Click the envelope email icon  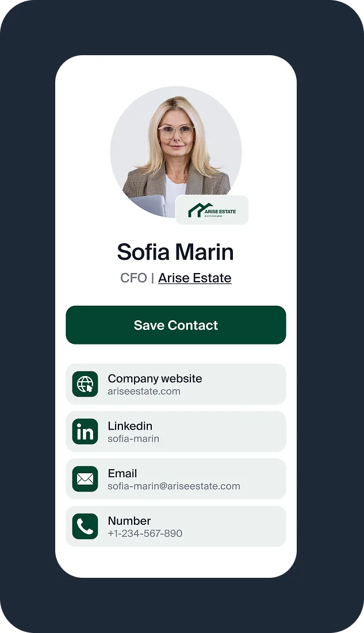pyautogui.click(x=85, y=479)
